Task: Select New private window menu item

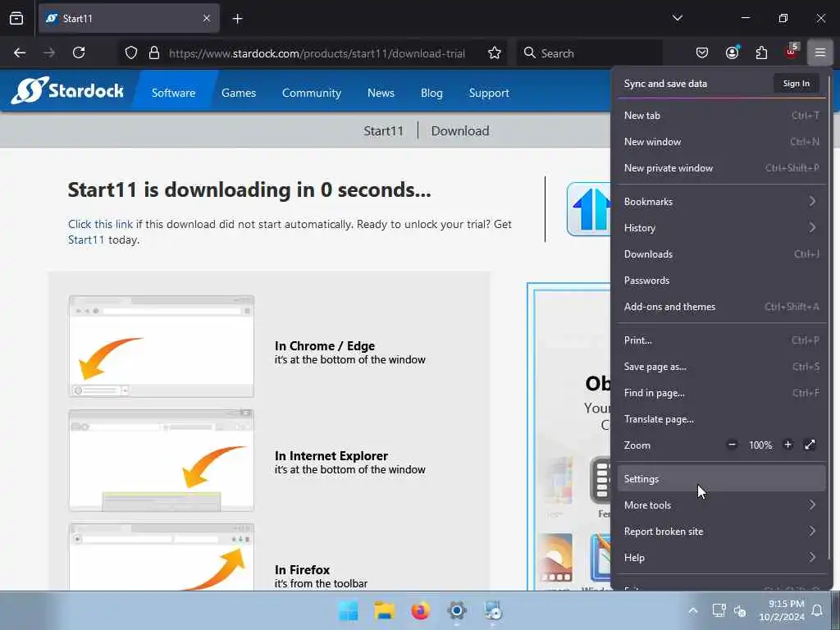Action: (722, 167)
